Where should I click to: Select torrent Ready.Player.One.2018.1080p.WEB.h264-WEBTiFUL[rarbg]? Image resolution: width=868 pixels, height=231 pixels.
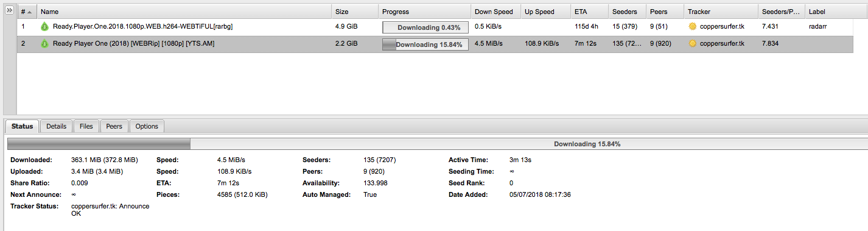pyautogui.click(x=143, y=27)
